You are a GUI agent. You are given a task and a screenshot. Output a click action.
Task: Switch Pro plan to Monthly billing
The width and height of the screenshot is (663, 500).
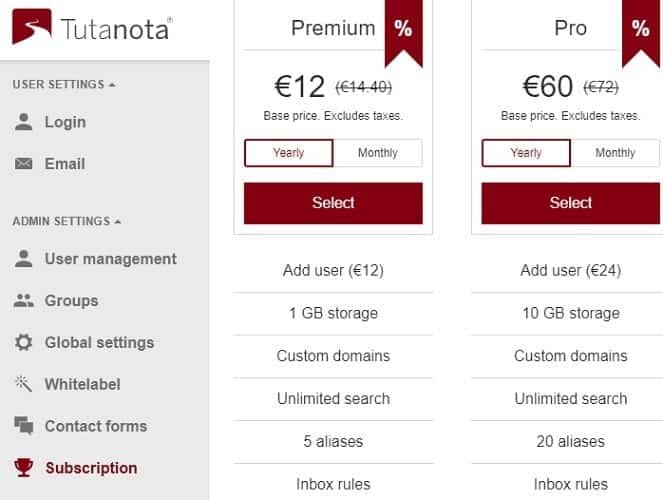[615, 153]
